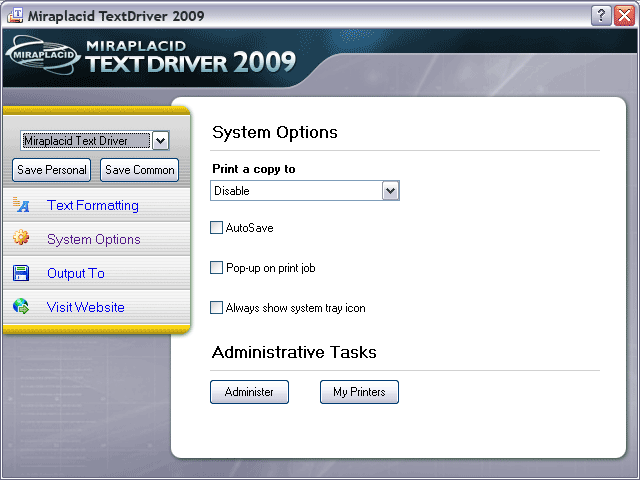Close the TextDriver 2009 window
Screen dimensions: 640x480
point(624,16)
